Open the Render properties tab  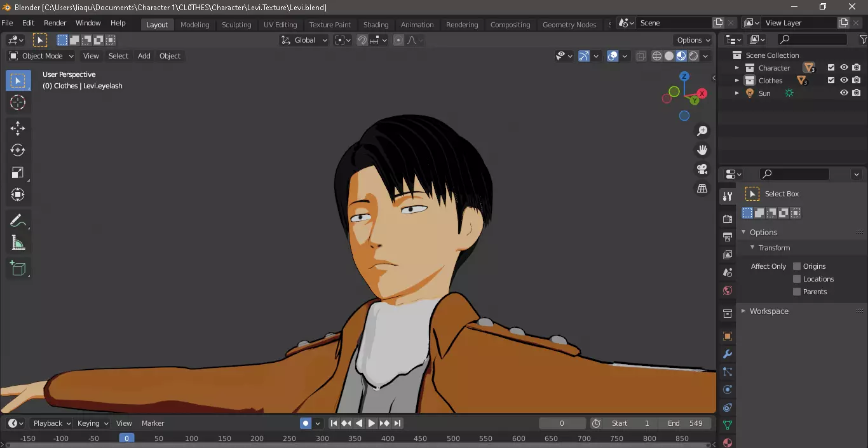tap(728, 219)
